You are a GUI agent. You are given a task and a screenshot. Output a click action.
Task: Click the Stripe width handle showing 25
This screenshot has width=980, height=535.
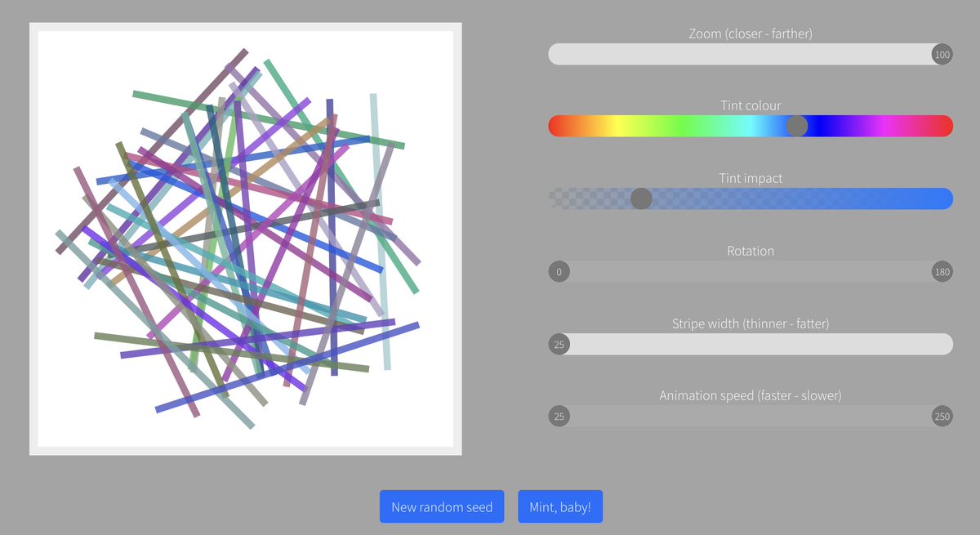click(559, 344)
